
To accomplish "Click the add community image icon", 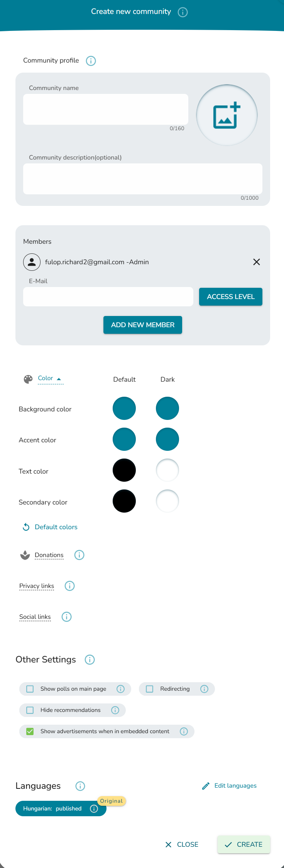I will point(227,115).
